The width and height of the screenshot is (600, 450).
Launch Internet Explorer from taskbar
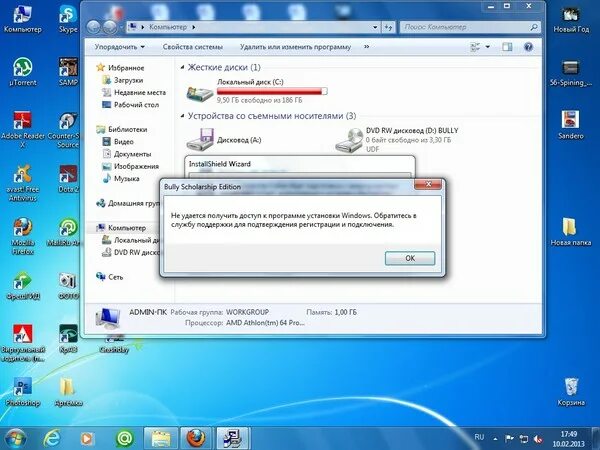coord(52,439)
